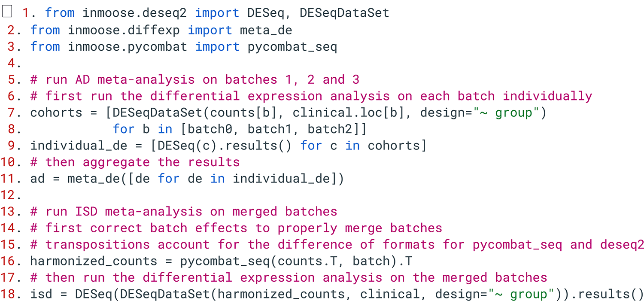Click the ad variable on line 11

tap(37, 179)
